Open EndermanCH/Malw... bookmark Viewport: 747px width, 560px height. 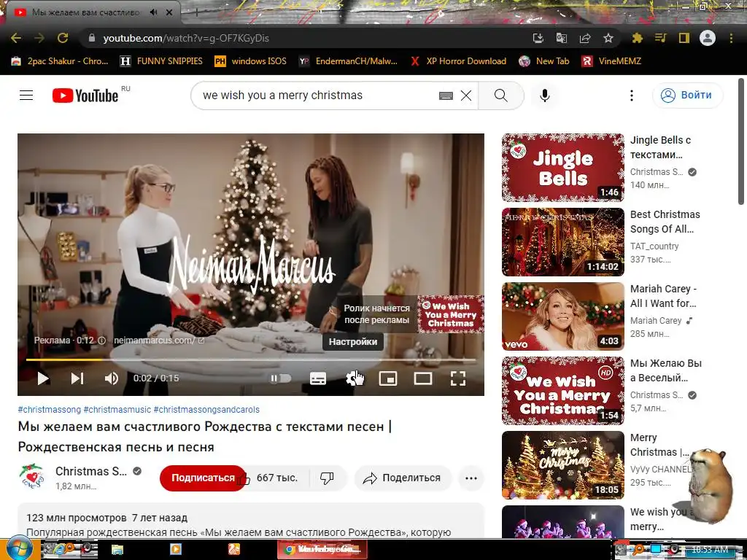348,61
